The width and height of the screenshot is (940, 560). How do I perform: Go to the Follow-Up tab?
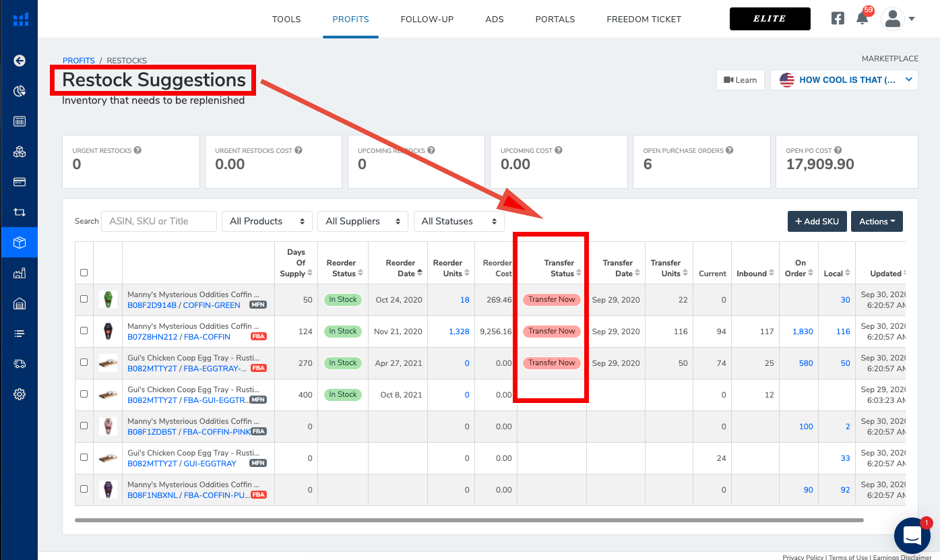427,19
